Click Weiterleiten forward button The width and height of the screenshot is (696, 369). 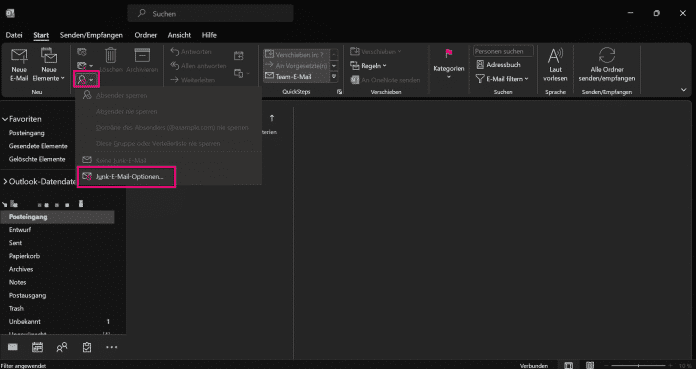click(x=193, y=80)
